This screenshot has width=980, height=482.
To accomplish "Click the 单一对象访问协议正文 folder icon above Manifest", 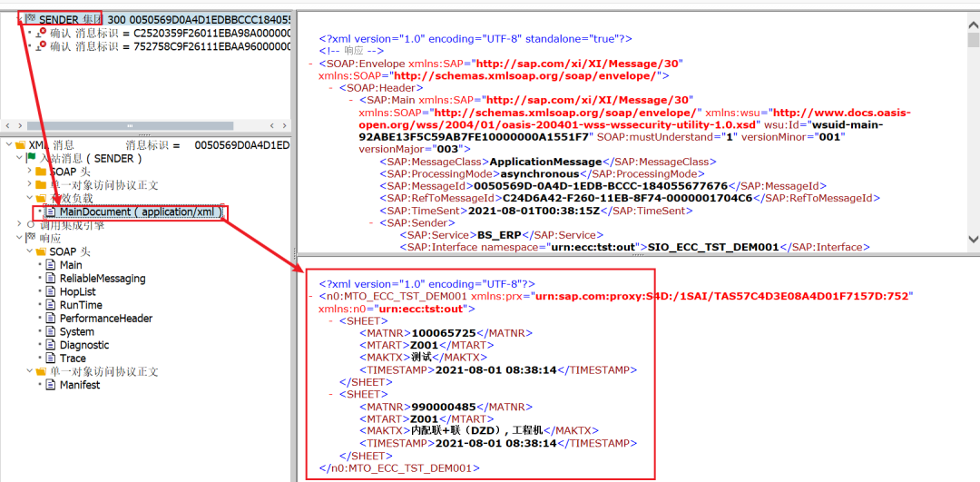I will (41, 371).
